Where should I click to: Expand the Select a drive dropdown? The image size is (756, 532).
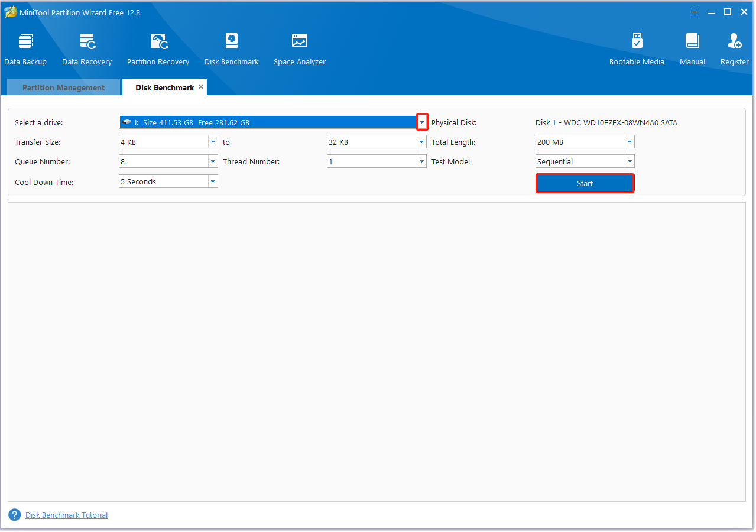[x=422, y=122]
